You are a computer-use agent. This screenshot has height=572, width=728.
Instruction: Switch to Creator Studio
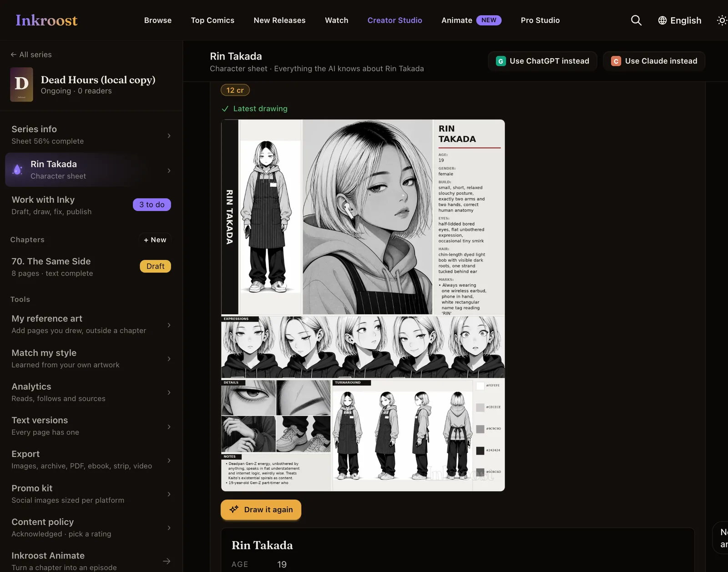point(395,20)
